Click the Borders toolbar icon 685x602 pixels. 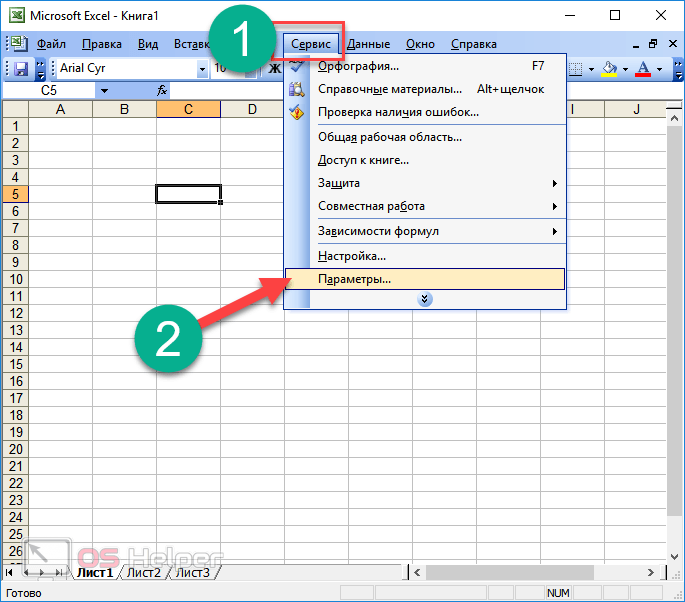point(576,69)
